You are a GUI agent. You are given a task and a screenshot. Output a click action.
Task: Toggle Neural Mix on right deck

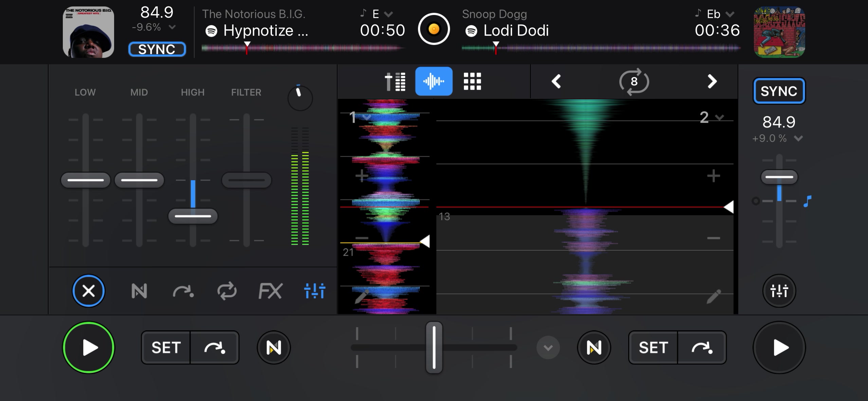pos(594,348)
